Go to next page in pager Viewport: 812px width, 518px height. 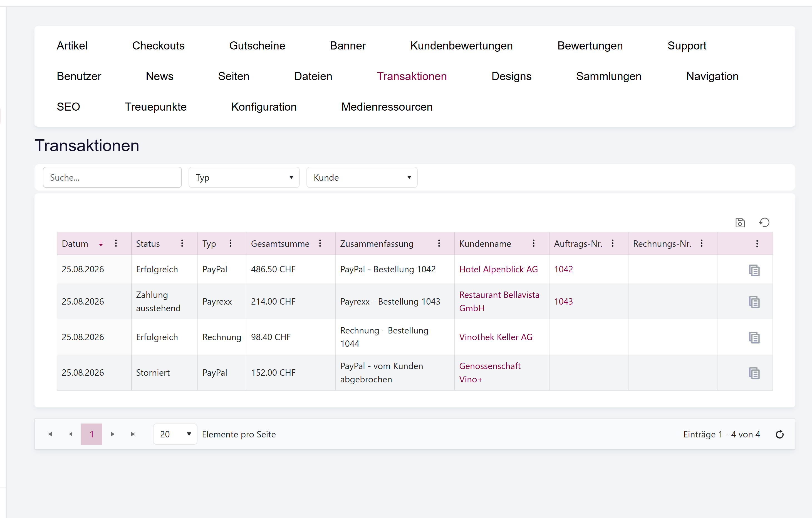point(113,434)
